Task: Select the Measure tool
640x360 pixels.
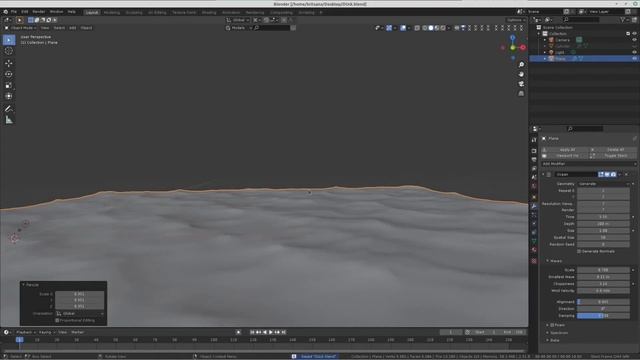Action: (9, 120)
